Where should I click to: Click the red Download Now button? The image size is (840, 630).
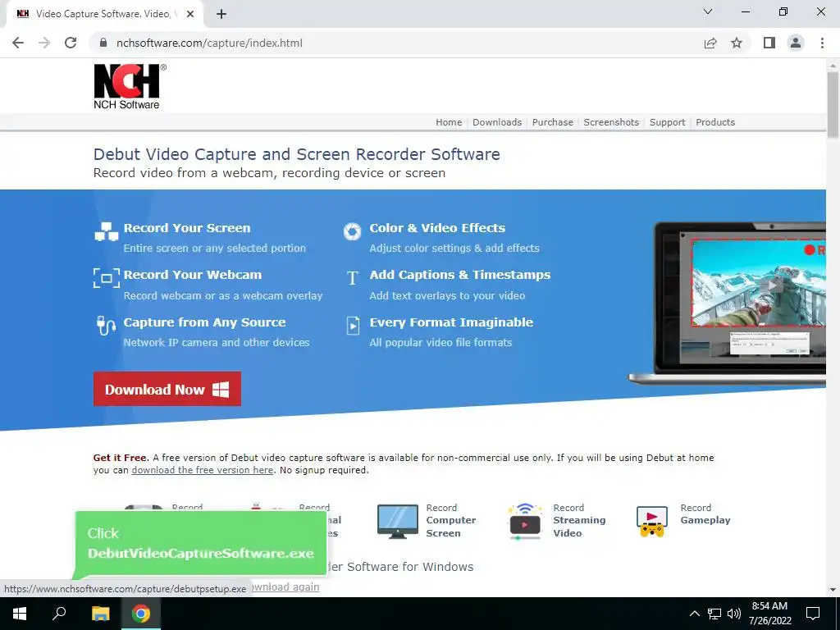167,389
